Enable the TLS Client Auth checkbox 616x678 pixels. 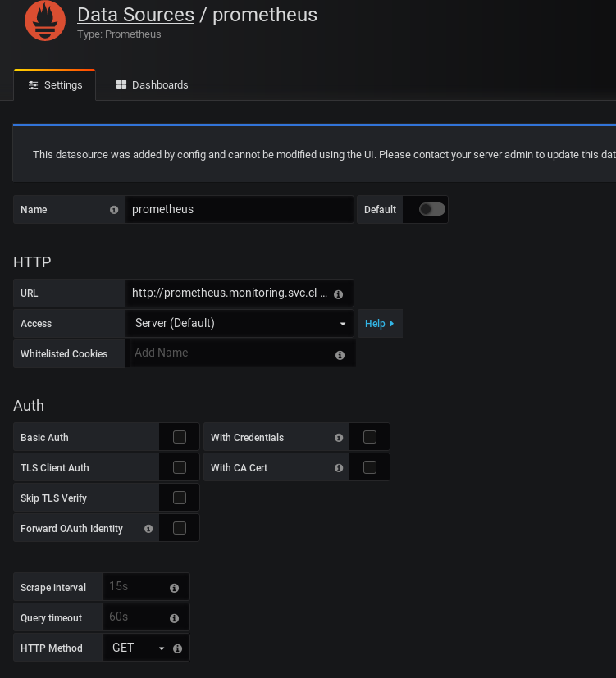tap(180, 467)
